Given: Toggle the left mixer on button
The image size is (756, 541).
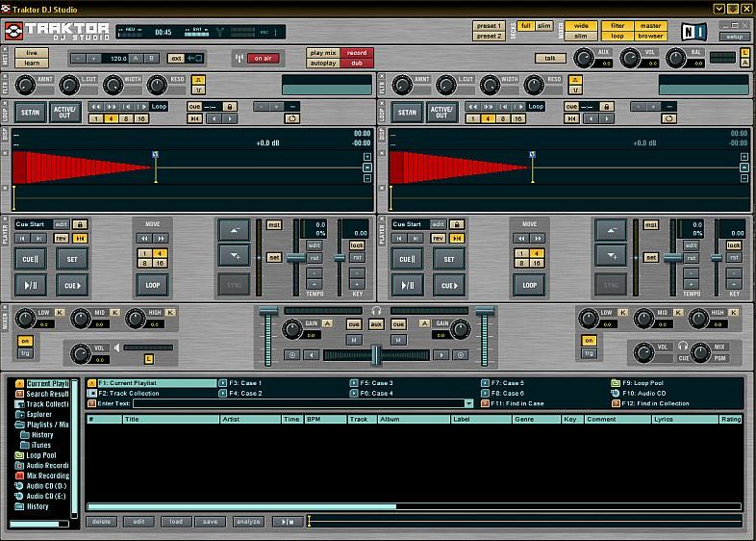Looking at the screenshot, I should pyautogui.click(x=25, y=341).
